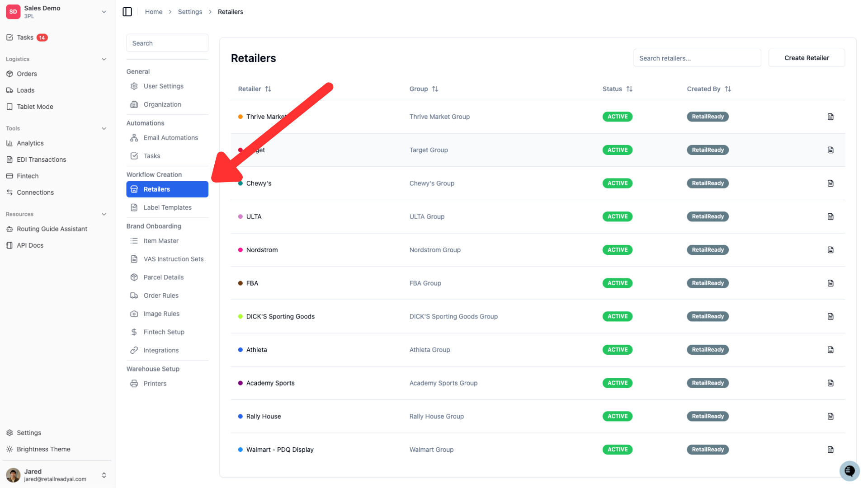Open Chewy's retailer row
Screen dimensions: 868x488
coord(538,183)
